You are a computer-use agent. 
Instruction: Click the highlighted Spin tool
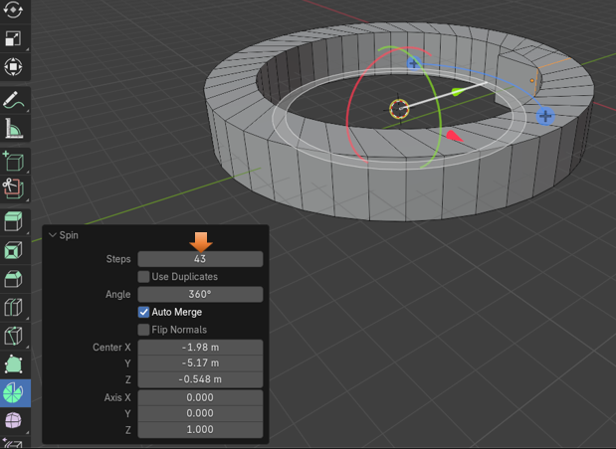pos(16,392)
